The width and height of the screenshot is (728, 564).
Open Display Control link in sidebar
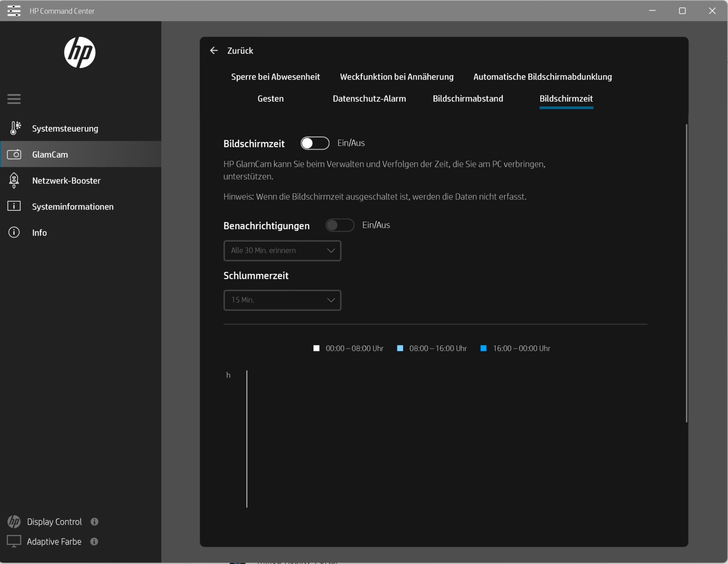tap(54, 522)
